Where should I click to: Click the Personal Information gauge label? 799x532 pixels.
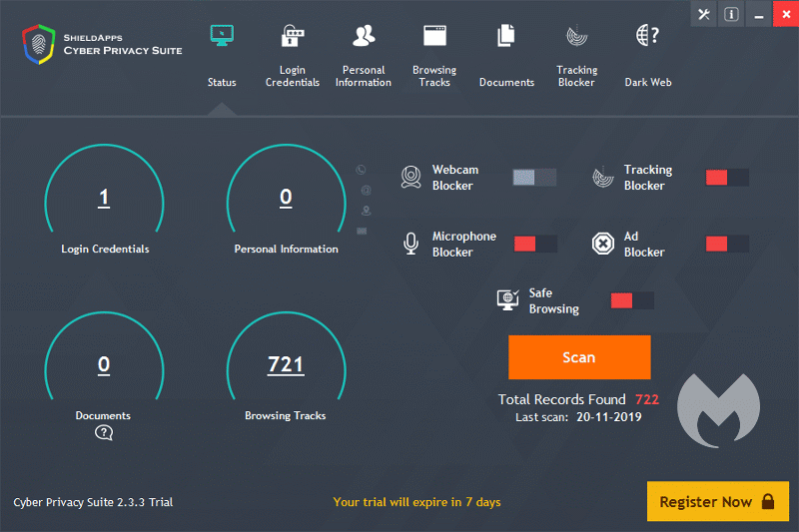pyautogui.click(x=286, y=249)
